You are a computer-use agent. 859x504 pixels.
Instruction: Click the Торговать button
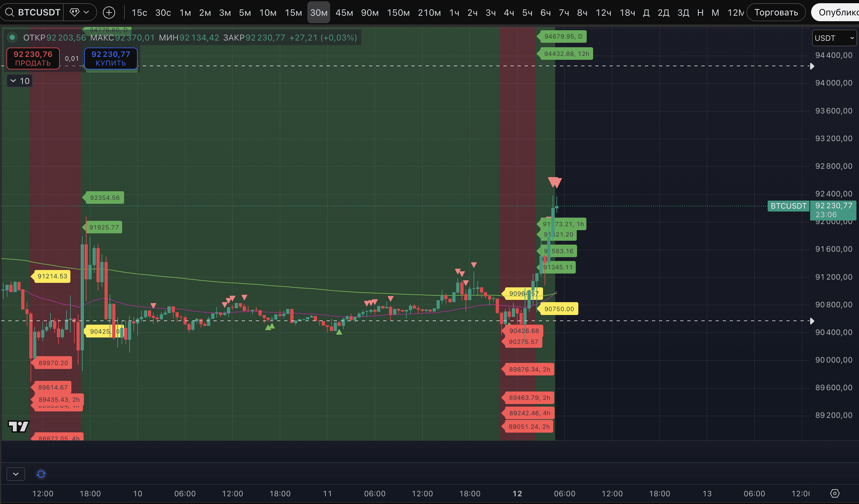tap(776, 13)
